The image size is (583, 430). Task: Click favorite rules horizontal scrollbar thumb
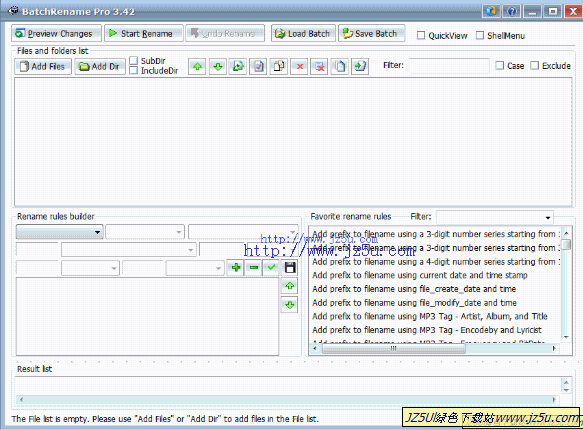coord(393,348)
